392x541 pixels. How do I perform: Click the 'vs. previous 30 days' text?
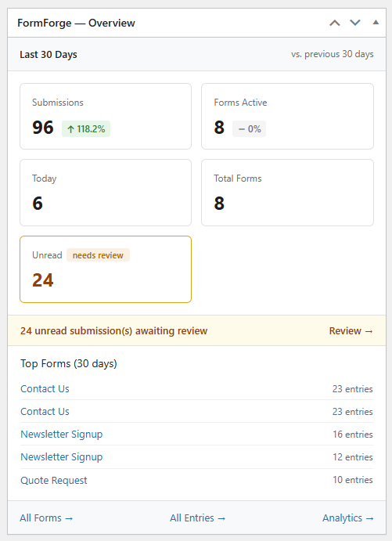332,55
